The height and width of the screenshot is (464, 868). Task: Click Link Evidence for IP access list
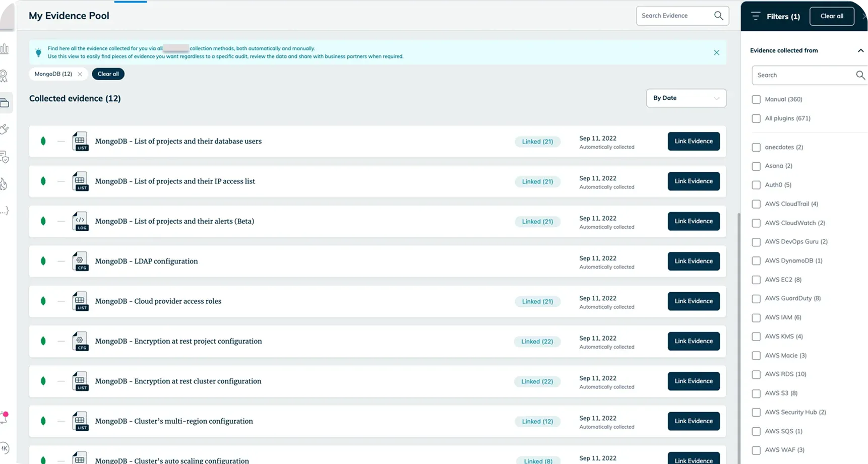point(693,181)
